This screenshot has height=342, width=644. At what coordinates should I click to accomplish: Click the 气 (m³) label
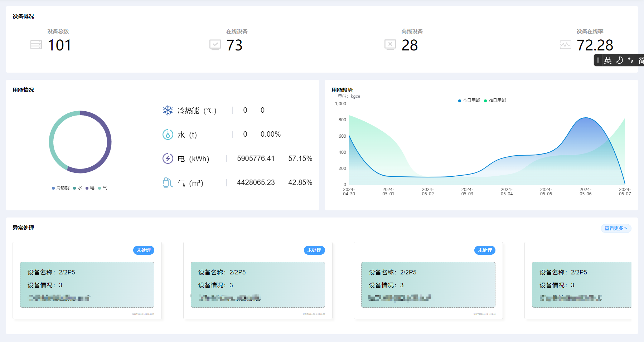(190, 183)
